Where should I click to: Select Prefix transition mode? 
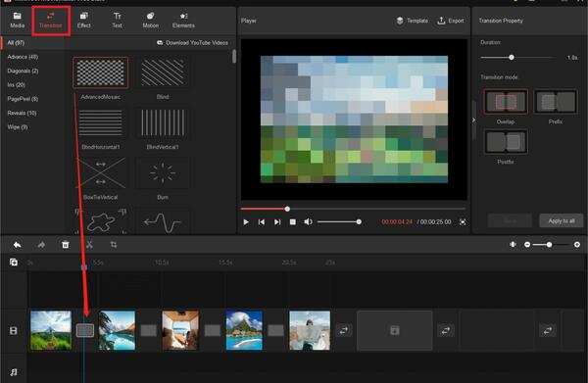[x=556, y=102]
